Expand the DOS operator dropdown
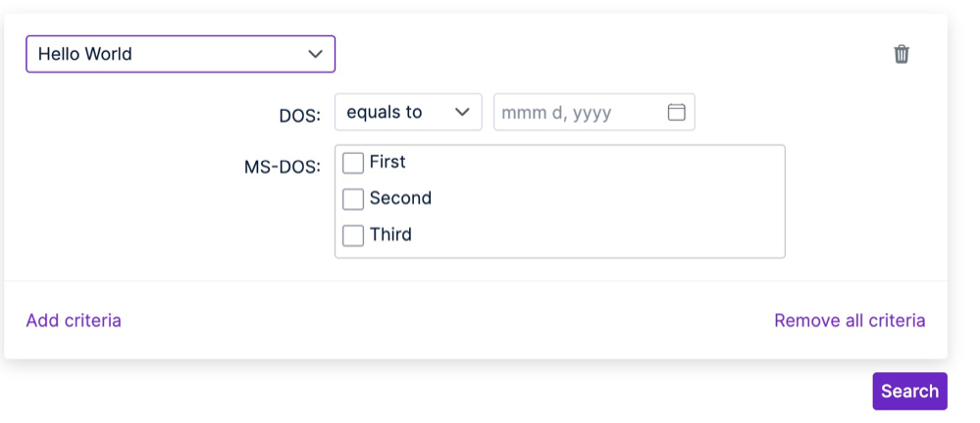 [408, 112]
